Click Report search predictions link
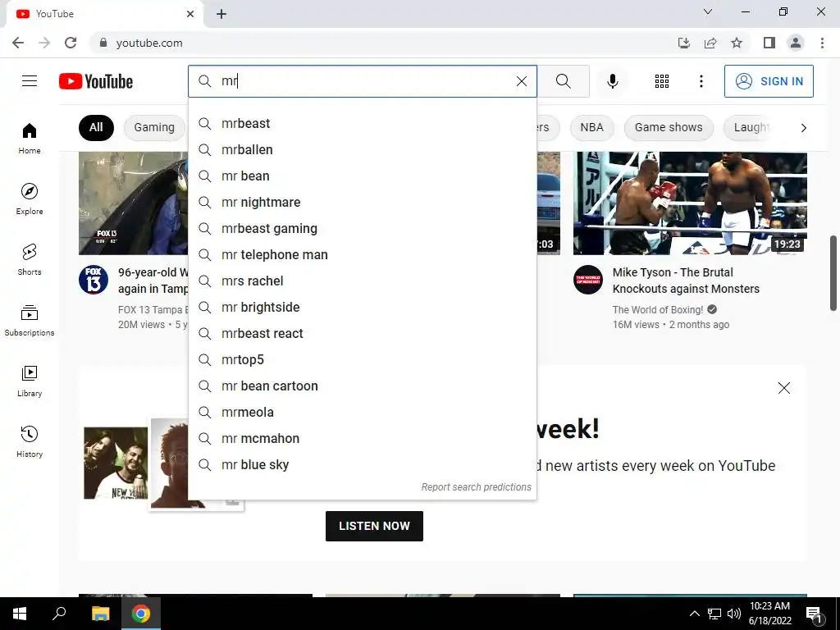The image size is (840, 630). (476, 487)
